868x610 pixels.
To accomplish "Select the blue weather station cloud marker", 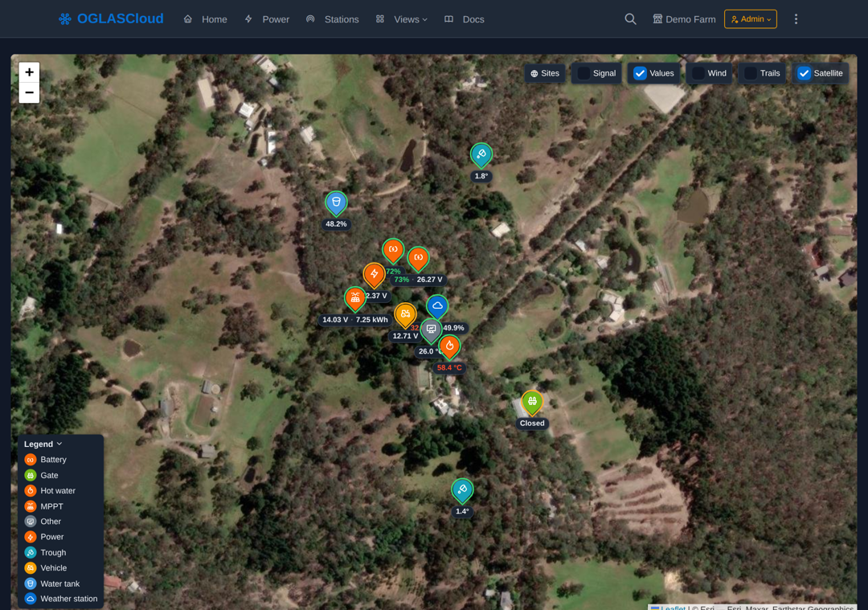I will click(437, 307).
